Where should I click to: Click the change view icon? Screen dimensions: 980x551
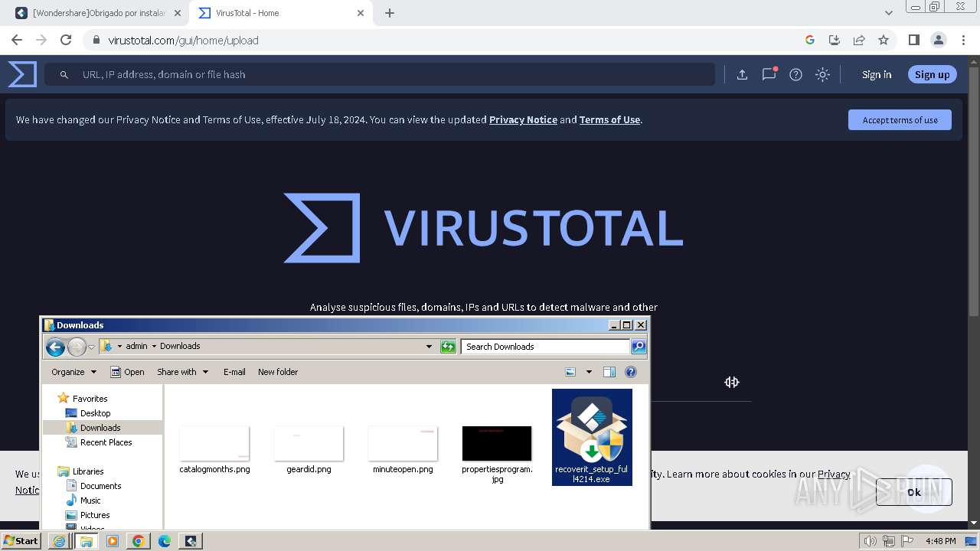point(570,372)
